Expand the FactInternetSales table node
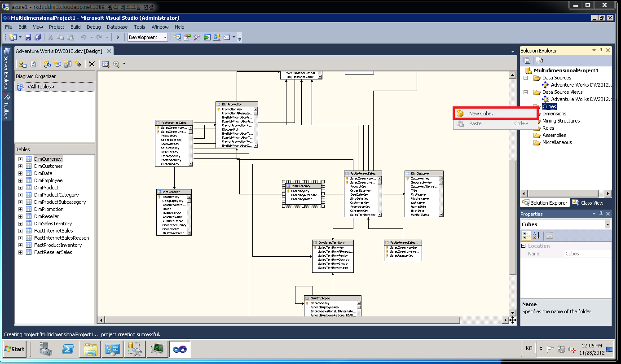The width and height of the screenshot is (621, 364). click(x=20, y=231)
